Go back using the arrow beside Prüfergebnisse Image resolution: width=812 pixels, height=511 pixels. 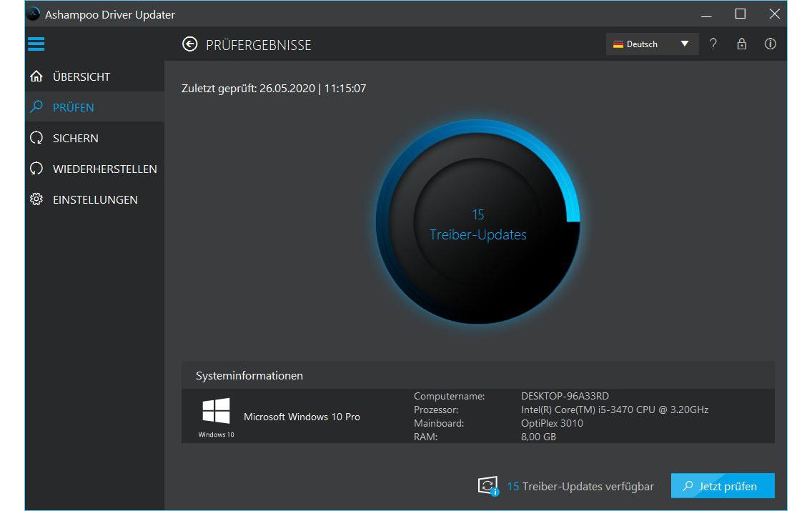pos(189,44)
